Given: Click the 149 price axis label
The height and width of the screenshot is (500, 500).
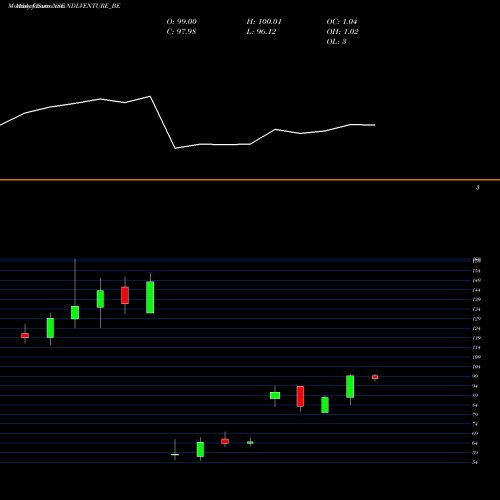Looking at the screenshot, I should (x=476, y=280).
